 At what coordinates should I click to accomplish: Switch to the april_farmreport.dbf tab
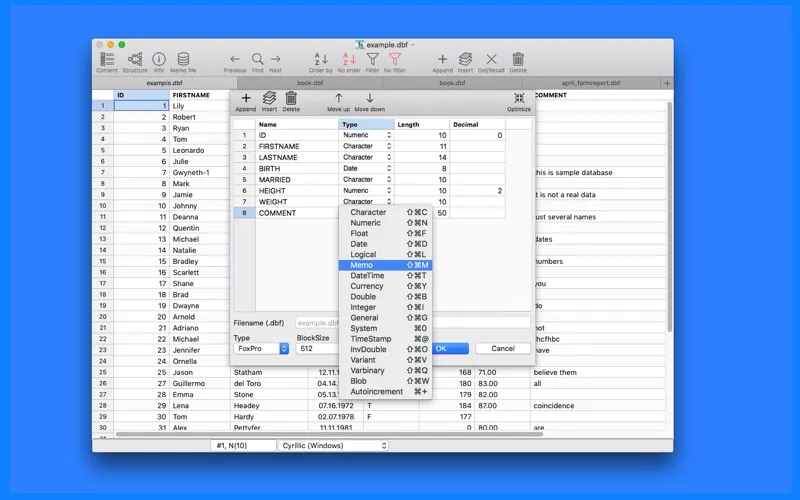click(591, 83)
